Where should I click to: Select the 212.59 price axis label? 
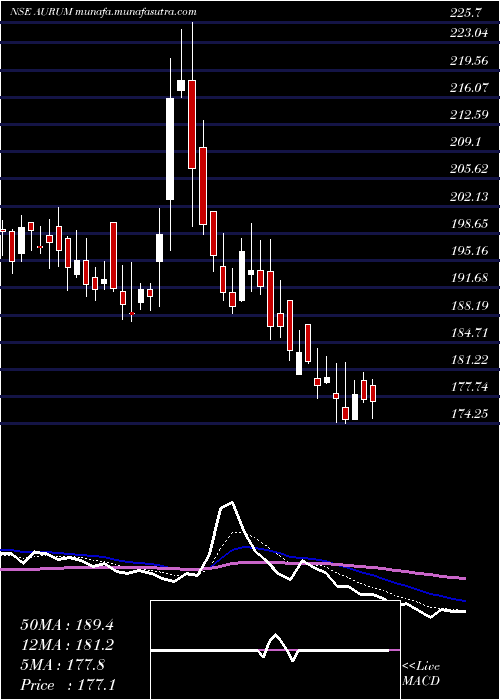[469, 115]
